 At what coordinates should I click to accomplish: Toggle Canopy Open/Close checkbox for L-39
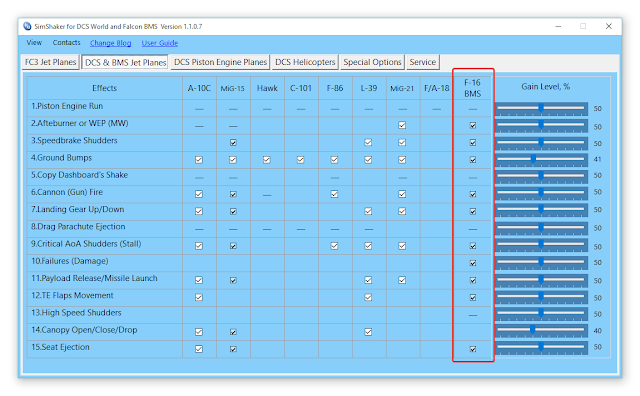[x=368, y=332]
